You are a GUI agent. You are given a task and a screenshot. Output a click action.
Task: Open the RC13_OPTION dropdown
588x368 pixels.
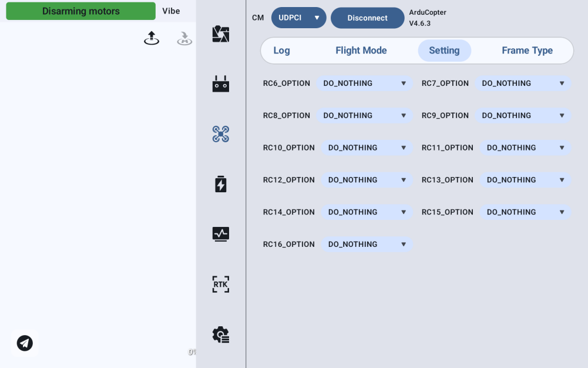point(525,180)
